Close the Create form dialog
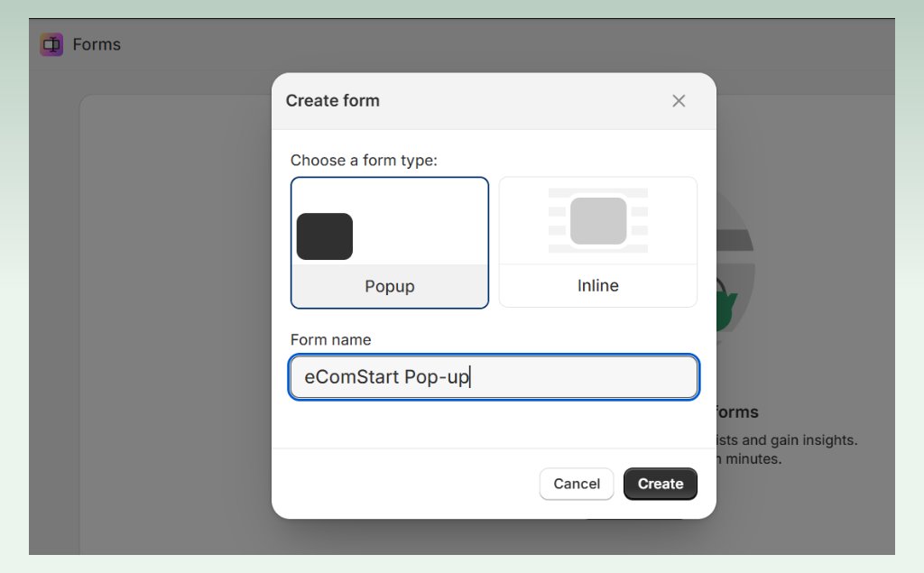Viewport: 924px width, 573px height. click(x=679, y=101)
